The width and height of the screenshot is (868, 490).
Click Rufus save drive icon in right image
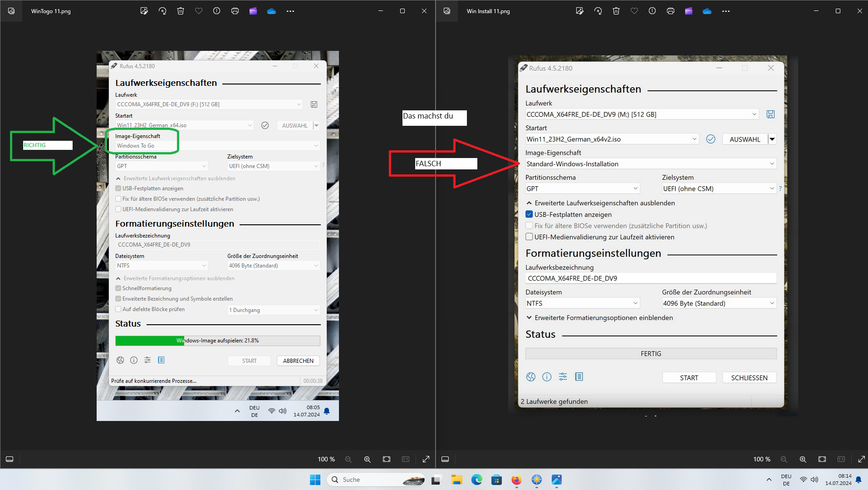(x=770, y=114)
